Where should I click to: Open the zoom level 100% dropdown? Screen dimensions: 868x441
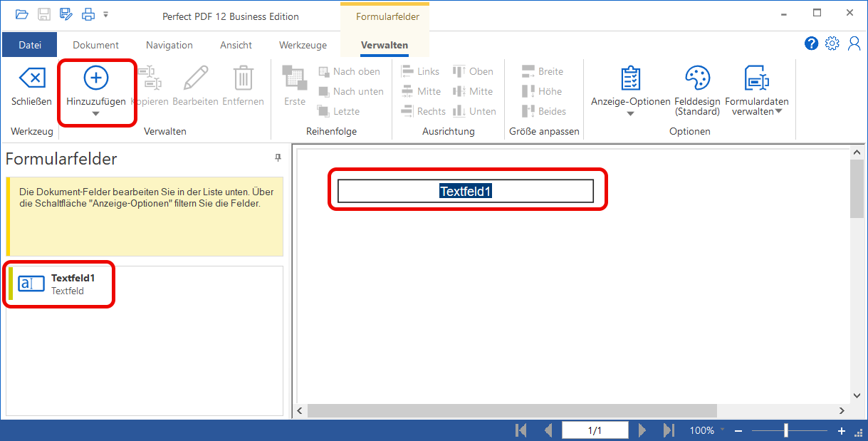pos(722,430)
